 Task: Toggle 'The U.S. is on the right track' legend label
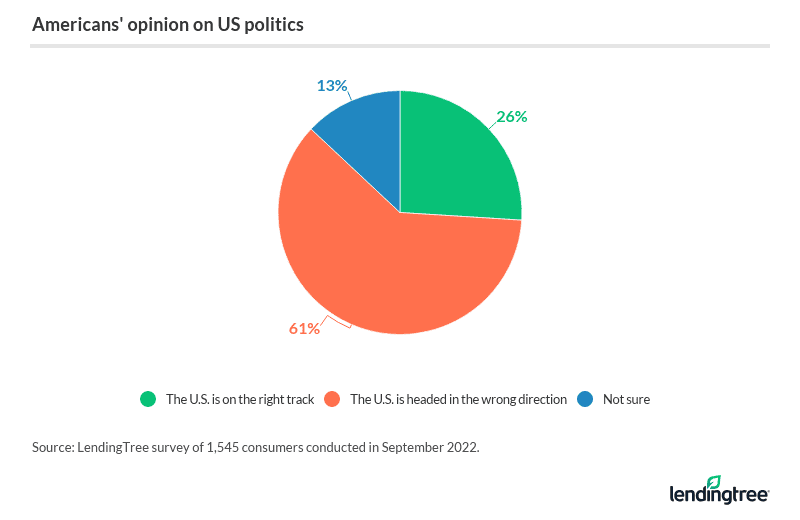point(240,399)
